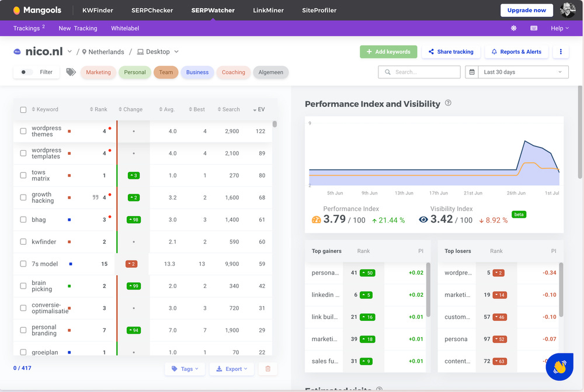Filter by the Marketing tag
Screen dimensions: 584x392
[x=98, y=72]
